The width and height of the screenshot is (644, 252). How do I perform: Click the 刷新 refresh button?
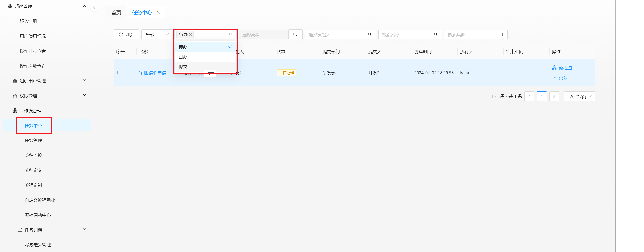tap(126, 34)
